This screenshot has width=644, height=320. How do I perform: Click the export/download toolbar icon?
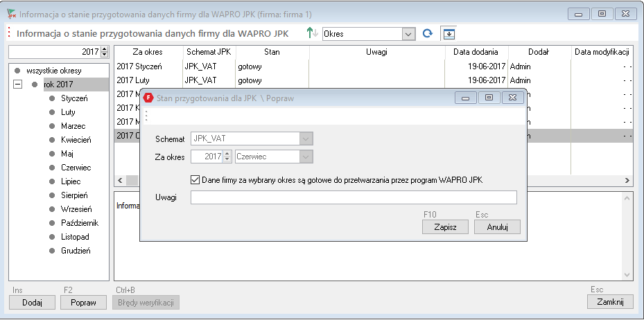click(x=449, y=34)
